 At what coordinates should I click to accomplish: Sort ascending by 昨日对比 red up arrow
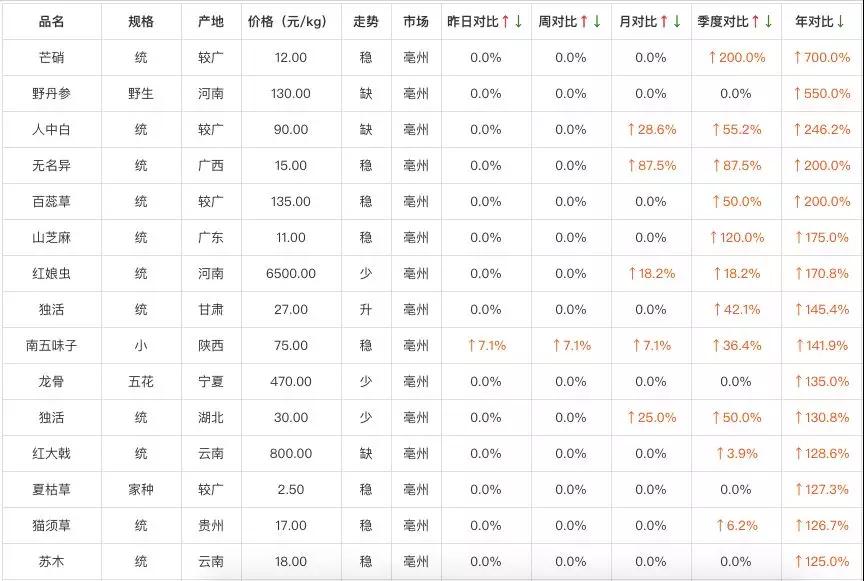point(505,22)
